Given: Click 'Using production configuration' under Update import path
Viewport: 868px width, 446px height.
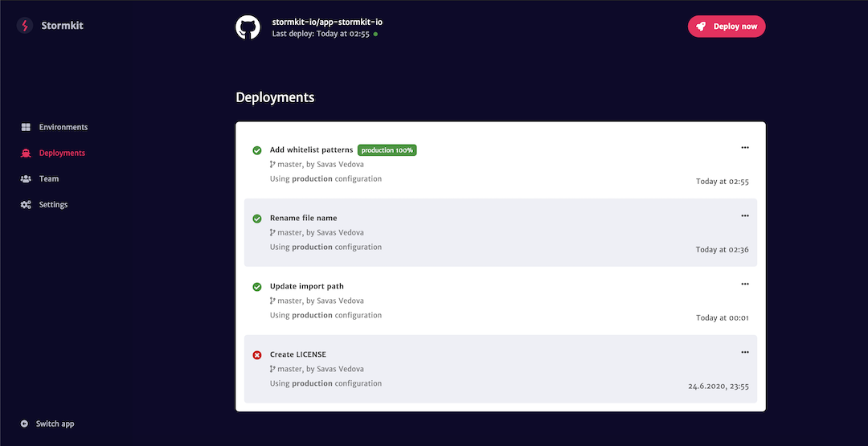Looking at the screenshot, I should (325, 315).
